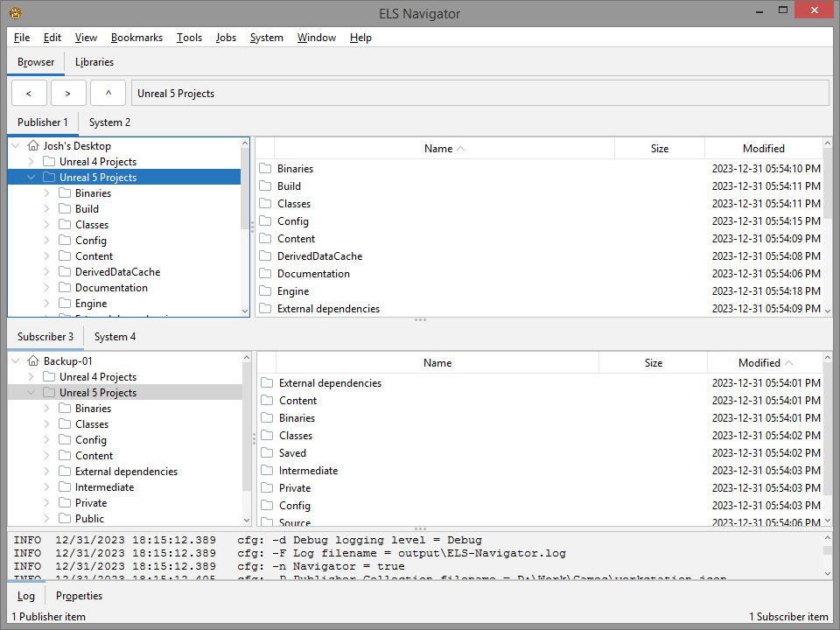Select Source row in subscriber file list
The width and height of the screenshot is (840, 630).
point(540,521)
